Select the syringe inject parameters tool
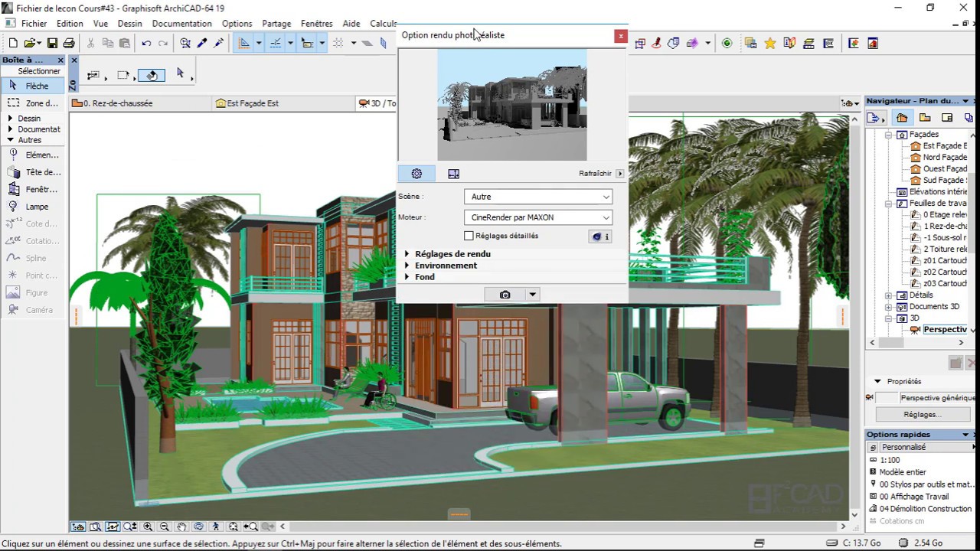This screenshot has height=551, width=980. (x=219, y=44)
